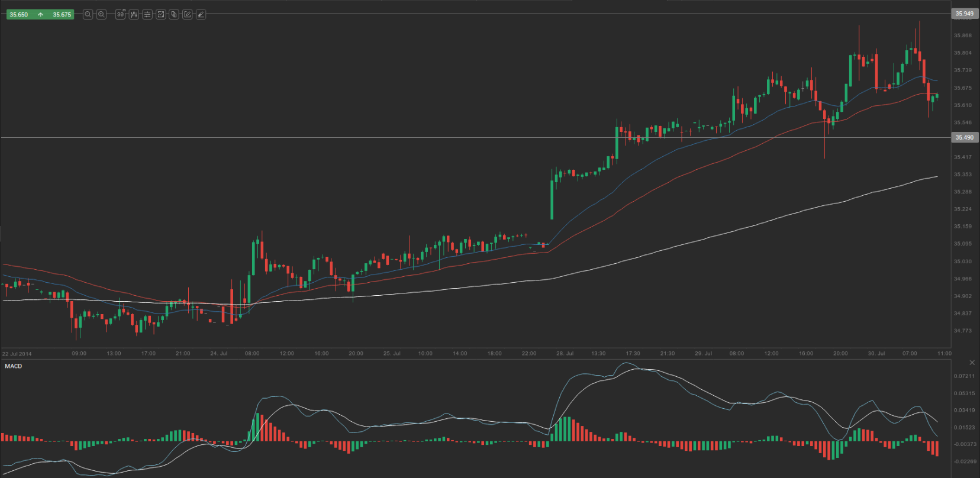
Task: Open the 30-minute timeframe selector
Action: (x=121, y=14)
